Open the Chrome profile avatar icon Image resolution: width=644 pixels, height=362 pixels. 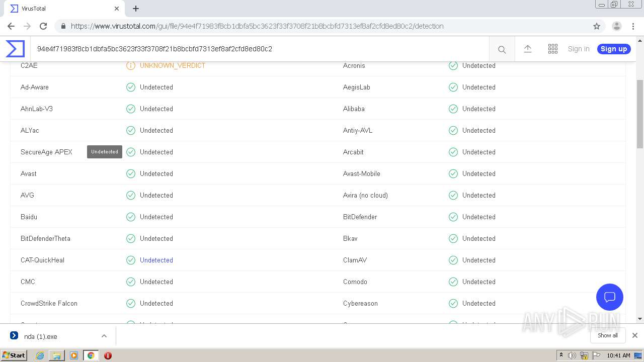(x=616, y=26)
